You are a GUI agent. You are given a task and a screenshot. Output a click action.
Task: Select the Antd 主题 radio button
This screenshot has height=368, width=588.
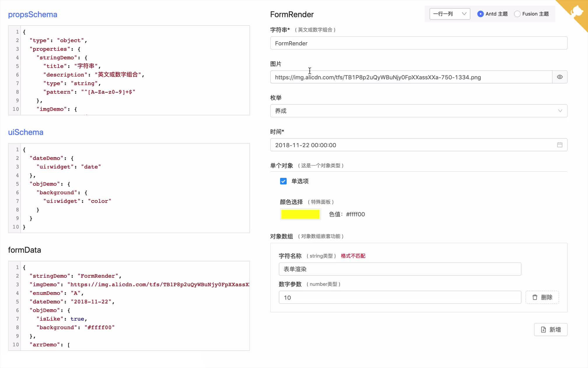click(480, 14)
